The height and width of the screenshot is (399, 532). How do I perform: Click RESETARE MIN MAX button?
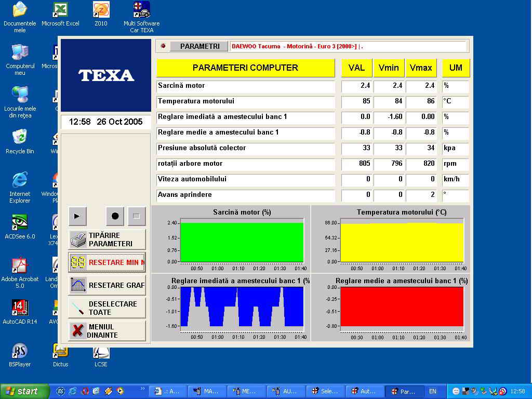(x=107, y=262)
